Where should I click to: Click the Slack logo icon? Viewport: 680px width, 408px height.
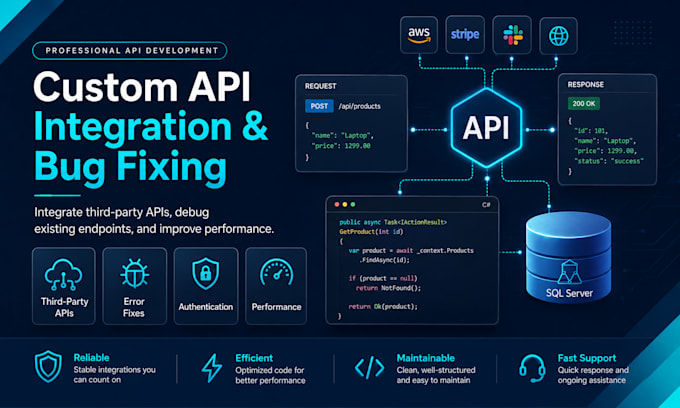pos(513,35)
